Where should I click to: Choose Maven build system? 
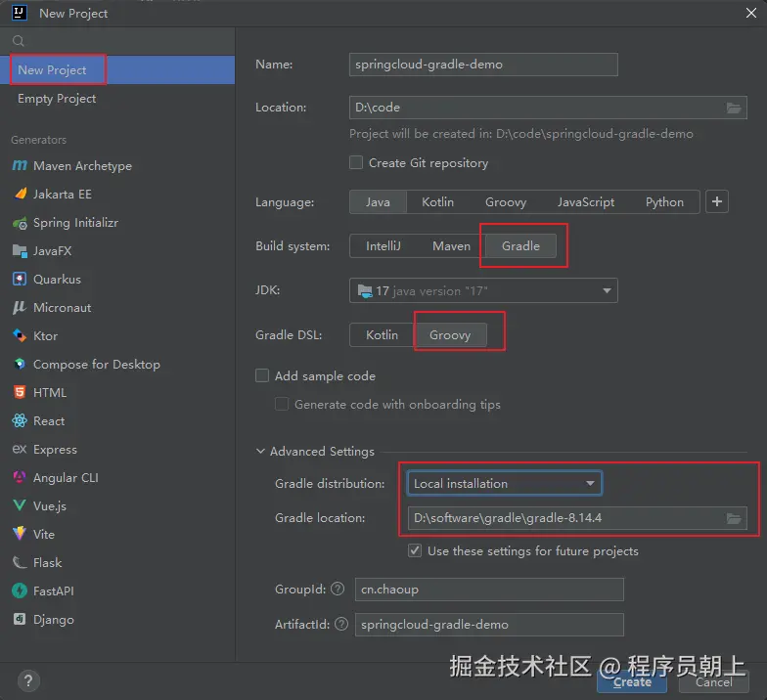pyautogui.click(x=451, y=246)
